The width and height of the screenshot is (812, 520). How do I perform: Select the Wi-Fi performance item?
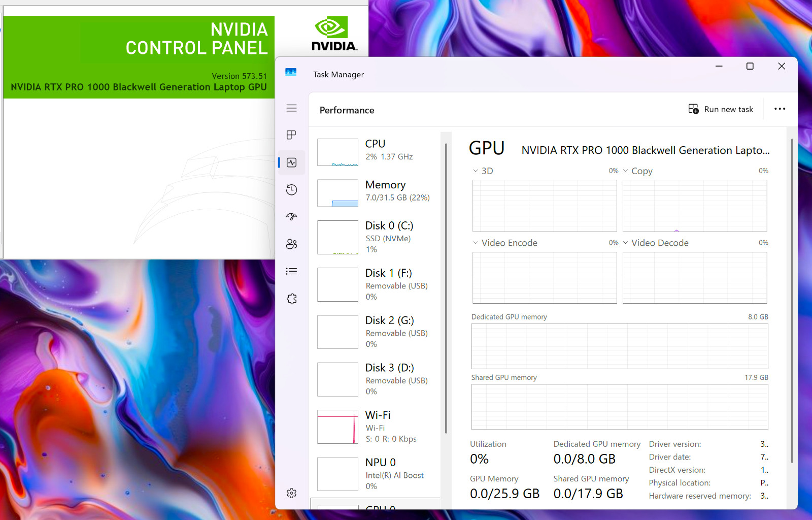(x=376, y=427)
